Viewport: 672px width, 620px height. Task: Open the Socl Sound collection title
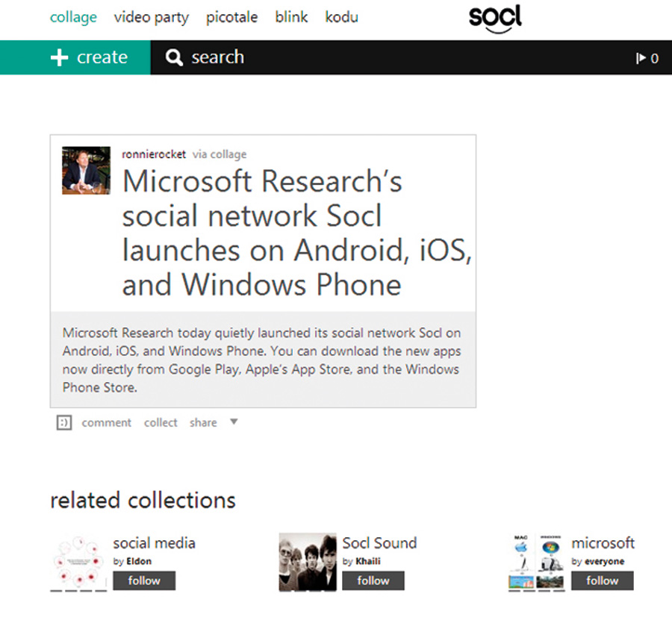coord(379,543)
